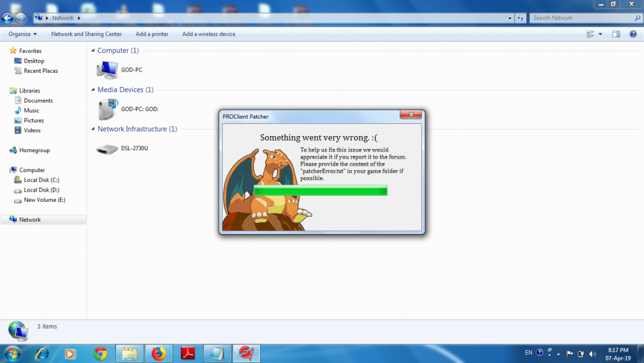Click the Explorer help question mark icon
The image size is (644, 363).
click(632, 34)
